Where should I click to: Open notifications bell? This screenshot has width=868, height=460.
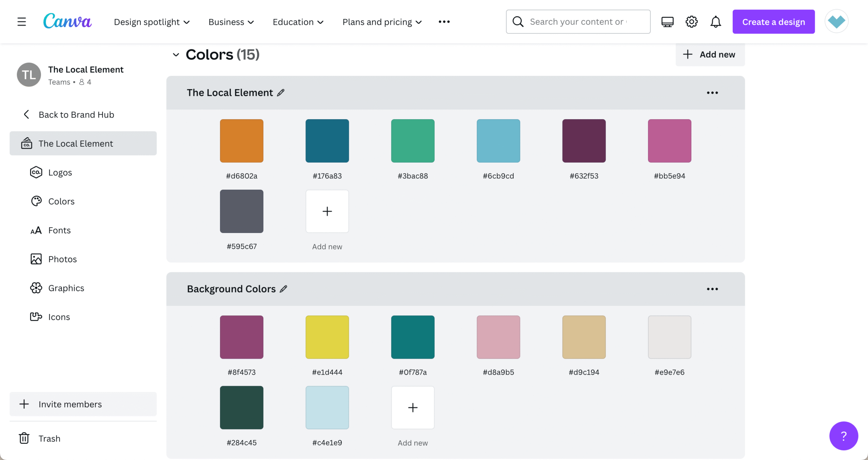click(x=715, y=22)
